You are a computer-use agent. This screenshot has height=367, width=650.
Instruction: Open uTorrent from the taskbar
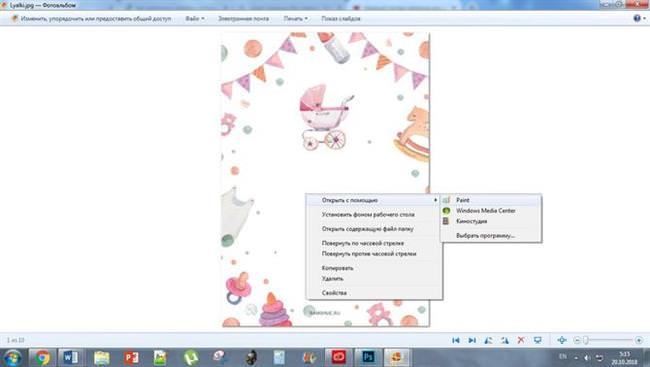click(x=191, y=357)
